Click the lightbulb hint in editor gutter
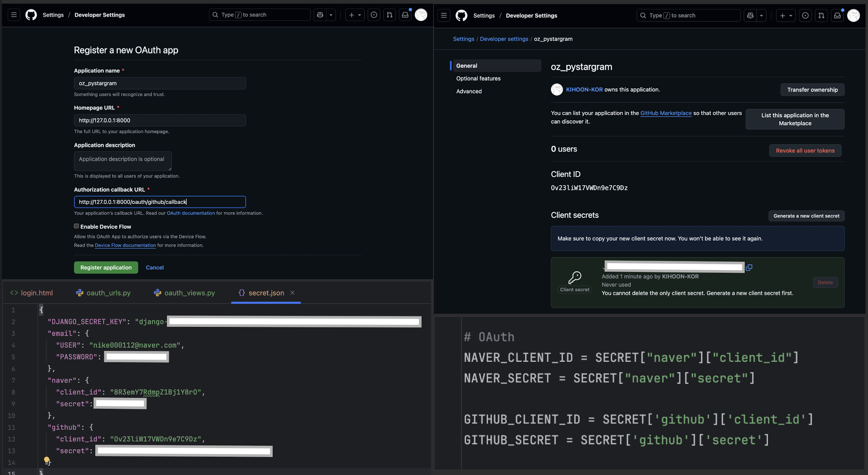Viewport: 868px width, 475px height. tap(47, 460)
